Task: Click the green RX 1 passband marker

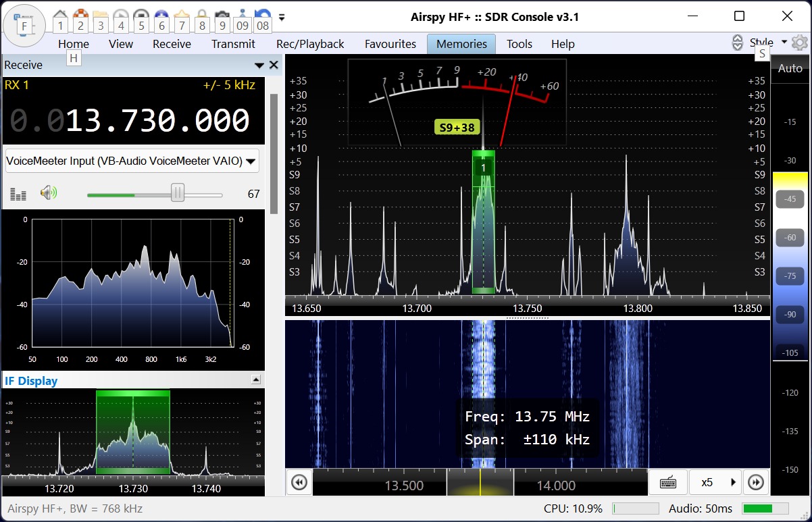Action: (483, 222)
